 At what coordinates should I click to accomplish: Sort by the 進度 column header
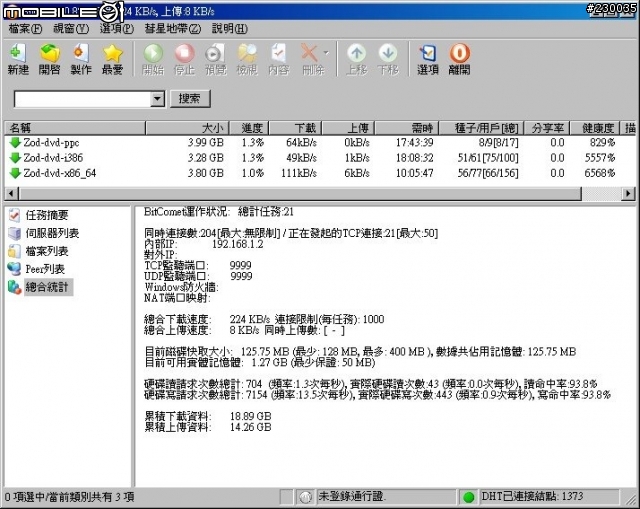[249, 128]
